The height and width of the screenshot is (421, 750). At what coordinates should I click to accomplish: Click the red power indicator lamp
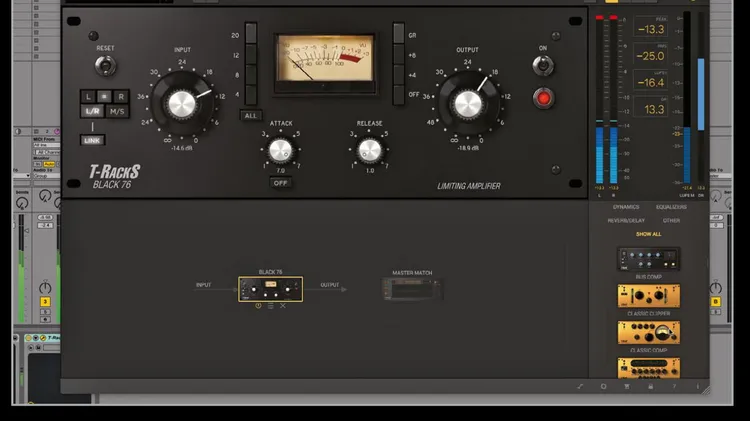(543, 98)
